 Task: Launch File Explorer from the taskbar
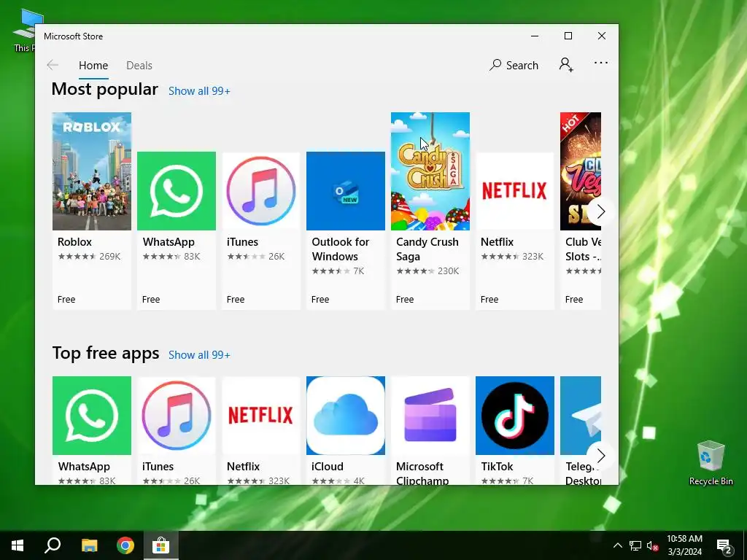89,545
